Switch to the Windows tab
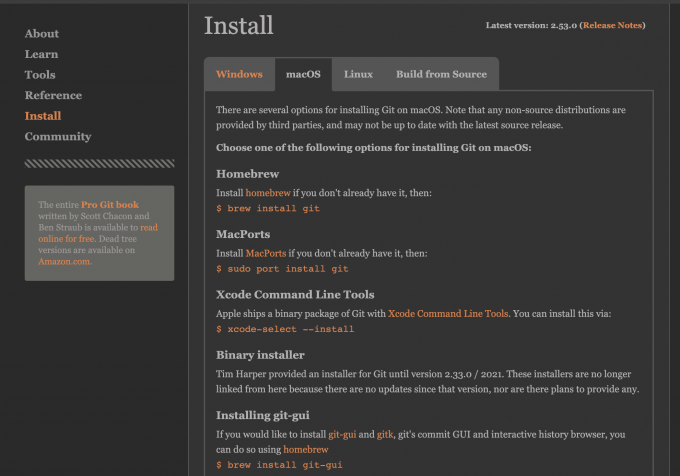 (x=239, y=74)
